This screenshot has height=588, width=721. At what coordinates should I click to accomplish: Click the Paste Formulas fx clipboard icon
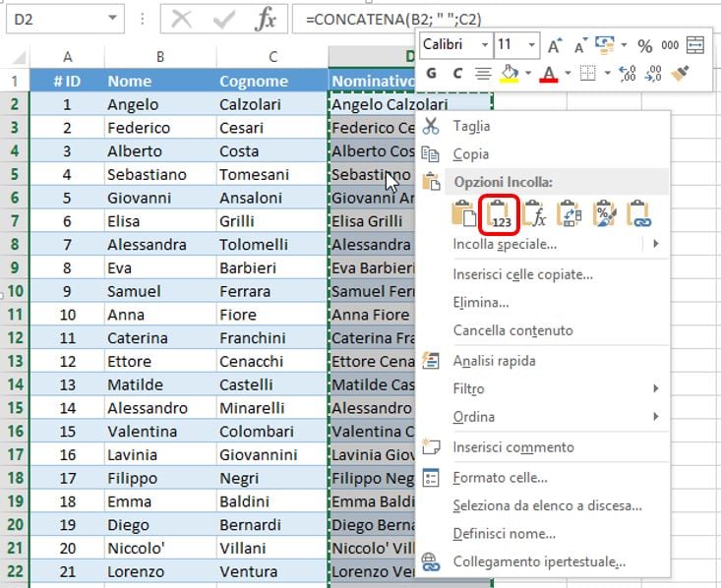point(535,214)
